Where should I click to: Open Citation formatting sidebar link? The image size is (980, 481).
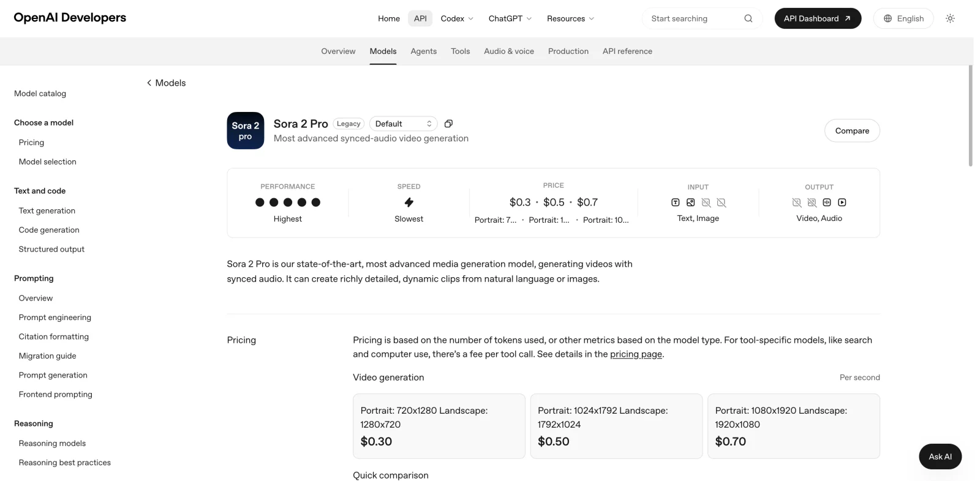tap(53, 337)
